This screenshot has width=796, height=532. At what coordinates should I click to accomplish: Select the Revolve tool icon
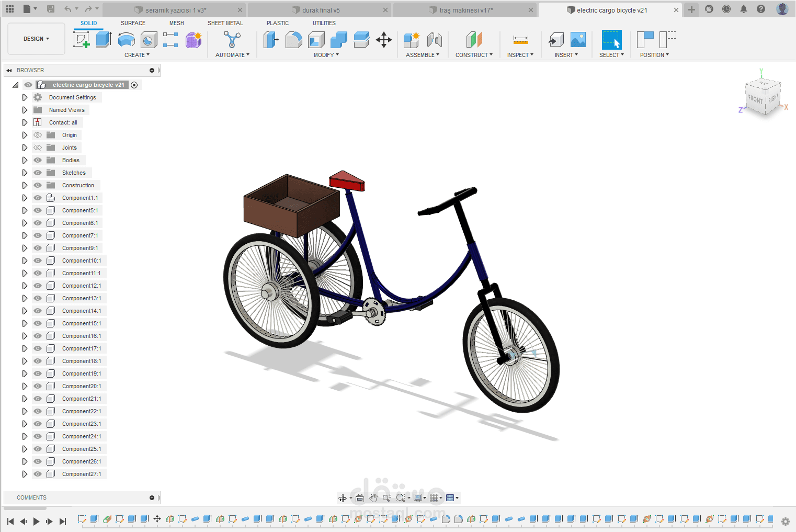click(x=126, y=40)
